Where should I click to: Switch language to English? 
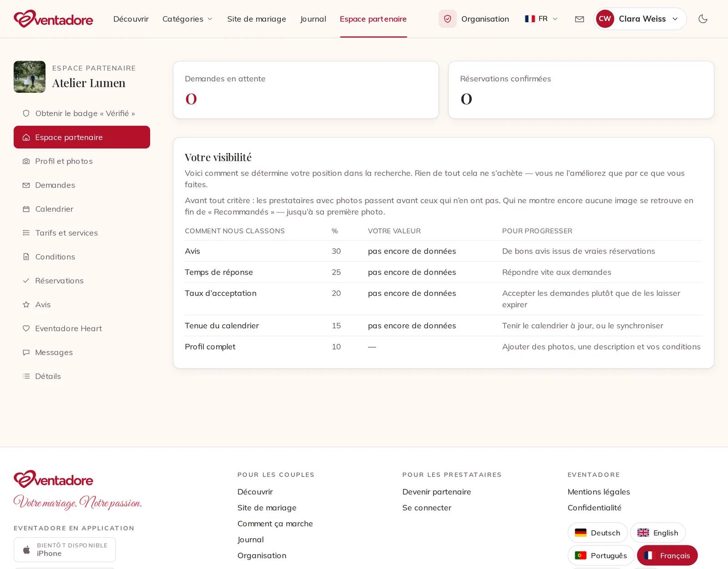(x=658, y=533)
